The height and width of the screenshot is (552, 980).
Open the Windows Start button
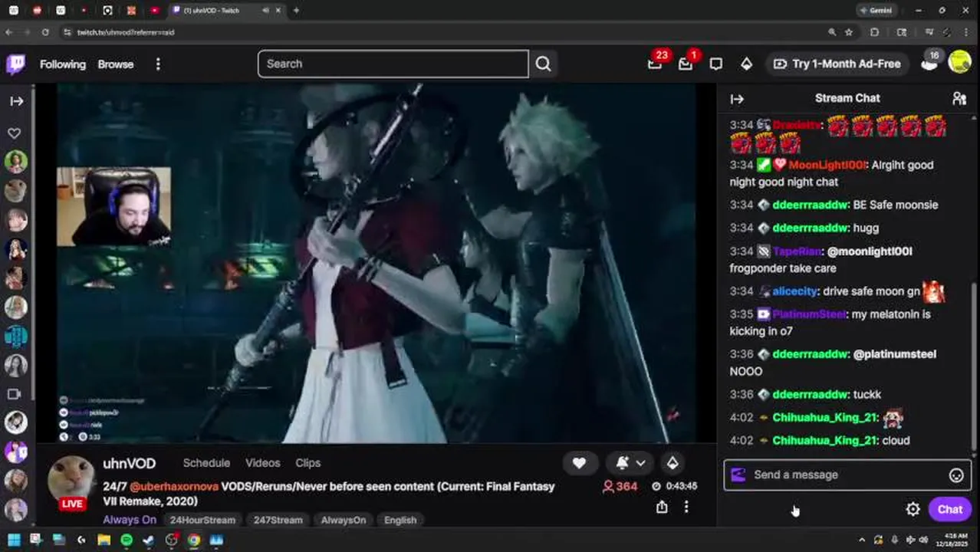[14, 540]
